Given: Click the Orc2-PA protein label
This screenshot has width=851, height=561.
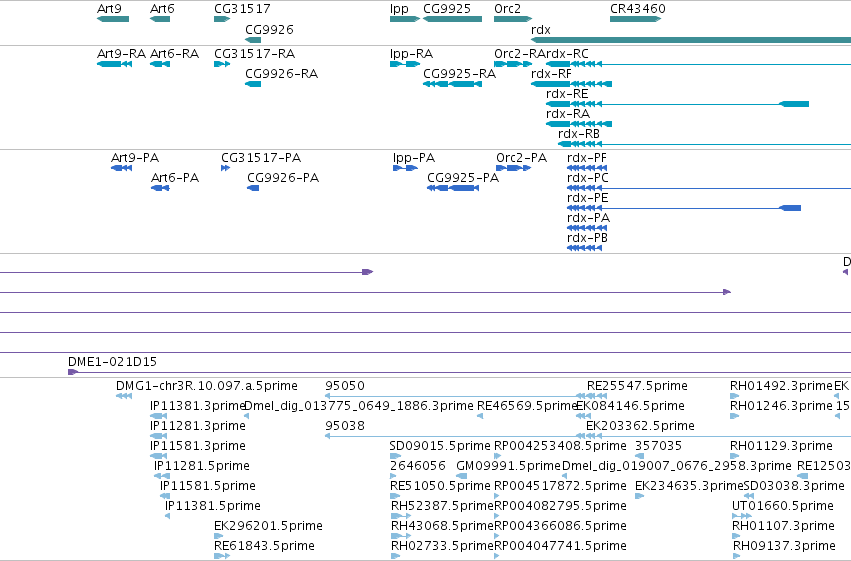Looking at the screenshot, I should click(522, 158).
